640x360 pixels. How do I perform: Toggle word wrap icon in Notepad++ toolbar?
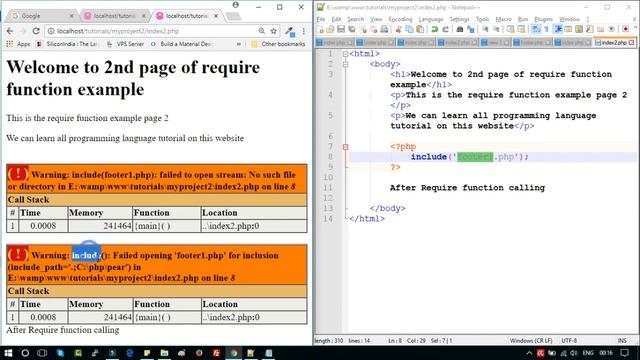pos(536,29)
